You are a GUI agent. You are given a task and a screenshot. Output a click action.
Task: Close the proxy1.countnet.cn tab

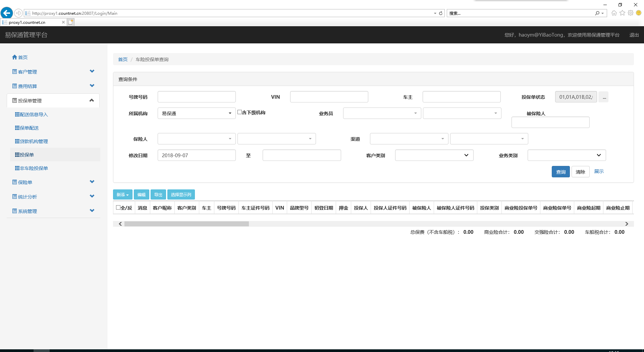(63, 22)
